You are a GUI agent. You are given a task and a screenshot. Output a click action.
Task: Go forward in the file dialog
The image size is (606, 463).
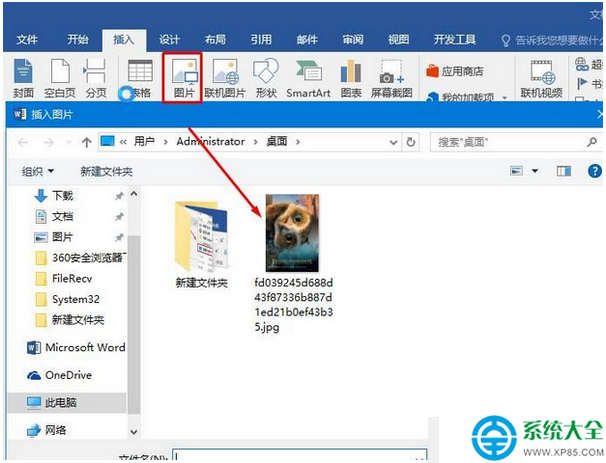[48, 143]
